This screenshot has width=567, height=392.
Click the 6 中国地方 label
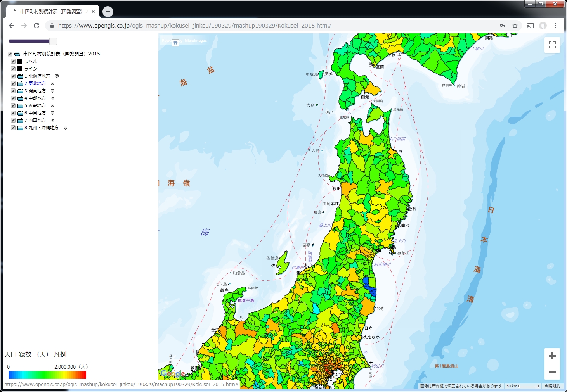tap(35, 113)
